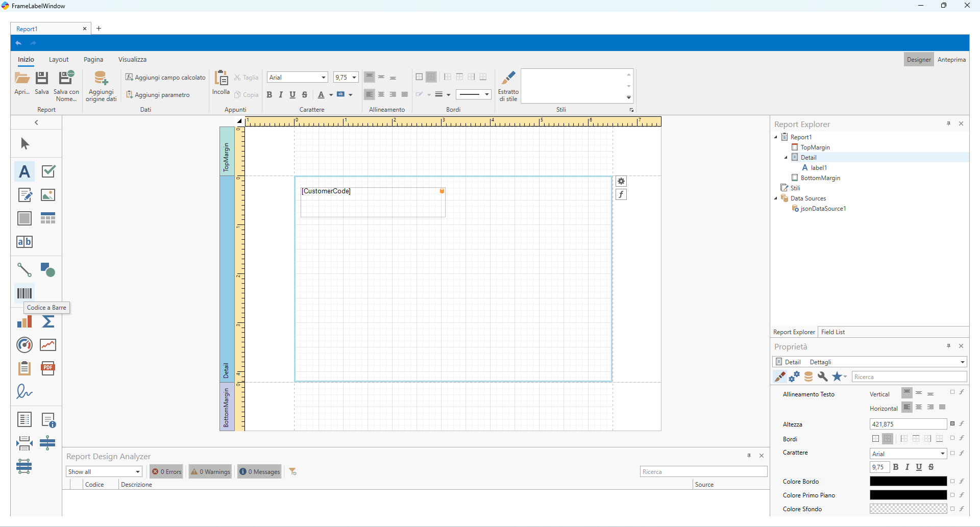Save the report with Salva
Viewport: 980px width, 527px height.
[42, 83]
